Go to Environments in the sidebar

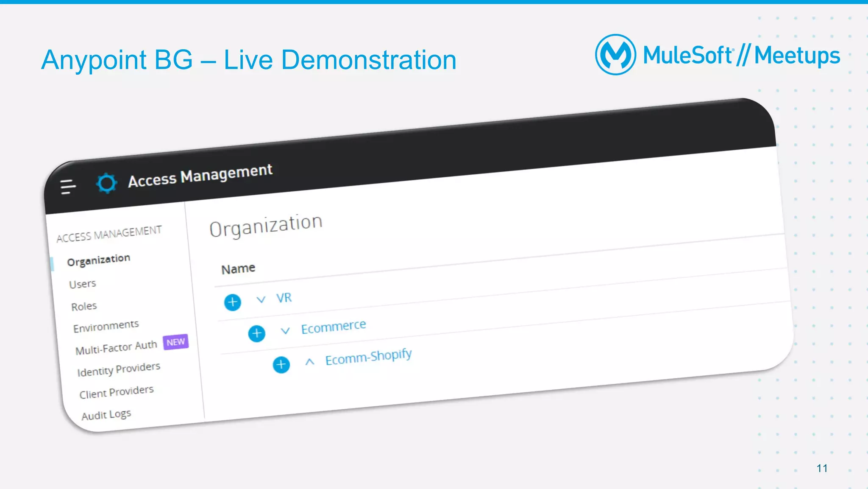106,326
